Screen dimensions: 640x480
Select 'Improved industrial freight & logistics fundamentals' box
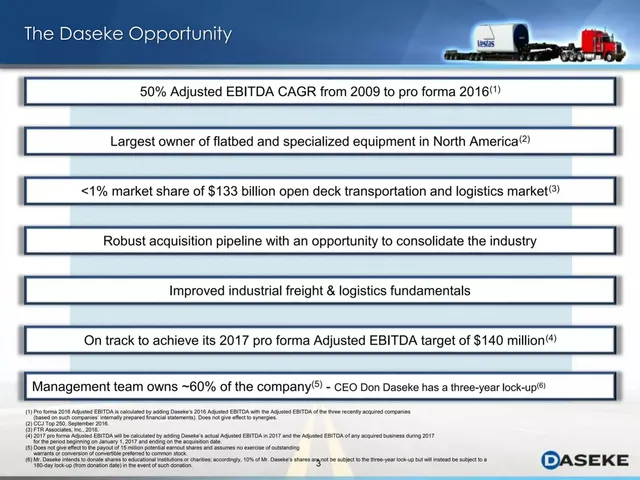(320, 291)
